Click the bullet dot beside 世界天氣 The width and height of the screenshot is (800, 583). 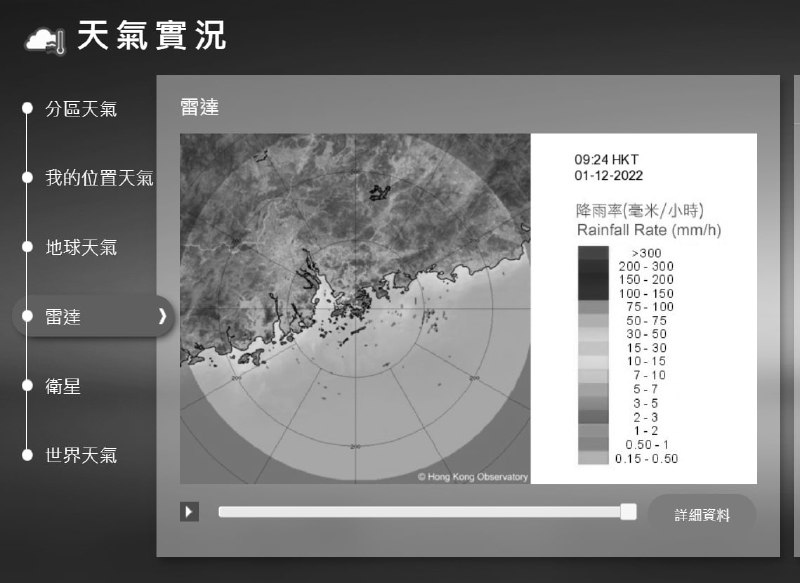click(27, 456)
